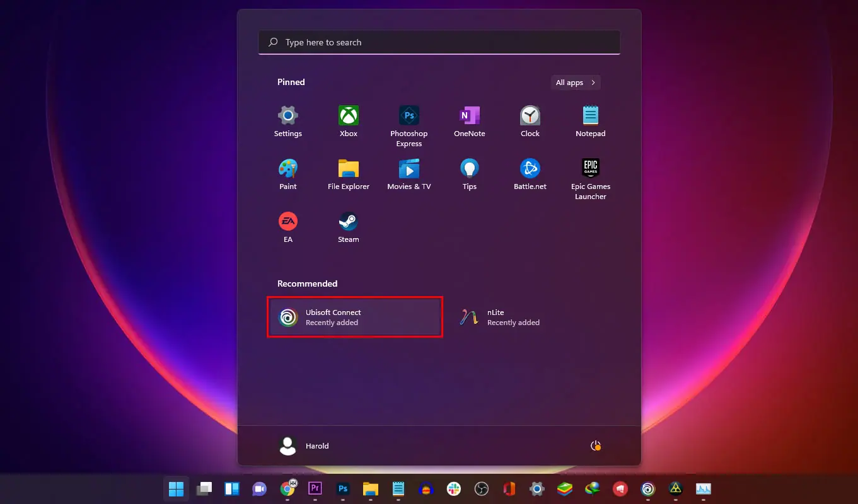This screenshot has width=858, height=504.
Task: Open recommended Ubisoft Connect entry
Action: [355, 317]
